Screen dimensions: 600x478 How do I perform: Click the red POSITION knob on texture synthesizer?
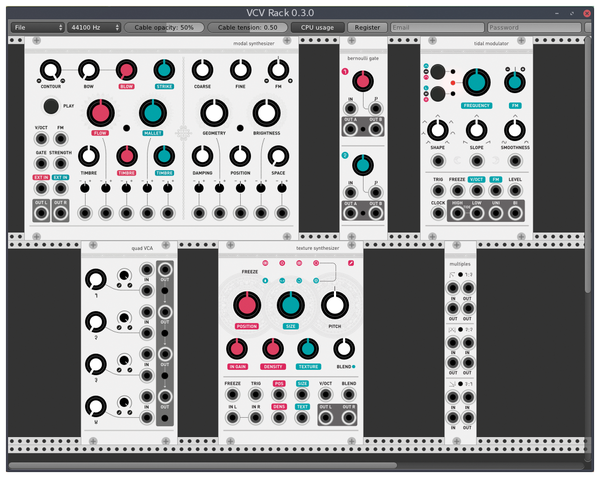click(247, 305)
